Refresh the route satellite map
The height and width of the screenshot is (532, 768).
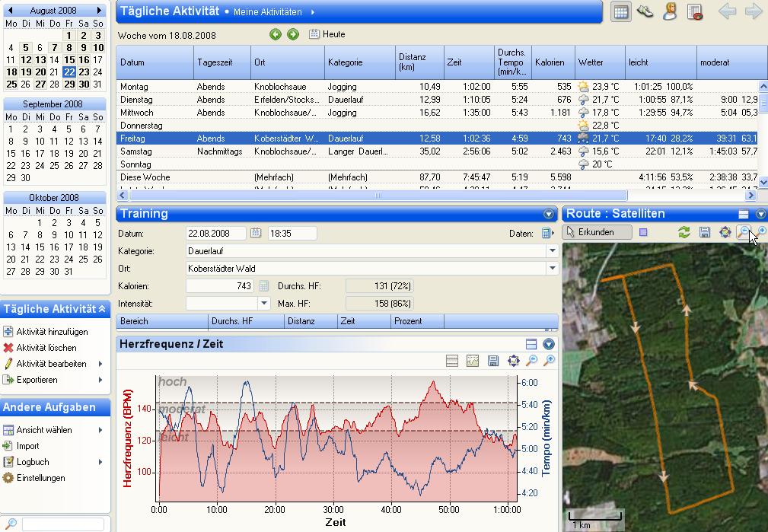click(684, 232)
